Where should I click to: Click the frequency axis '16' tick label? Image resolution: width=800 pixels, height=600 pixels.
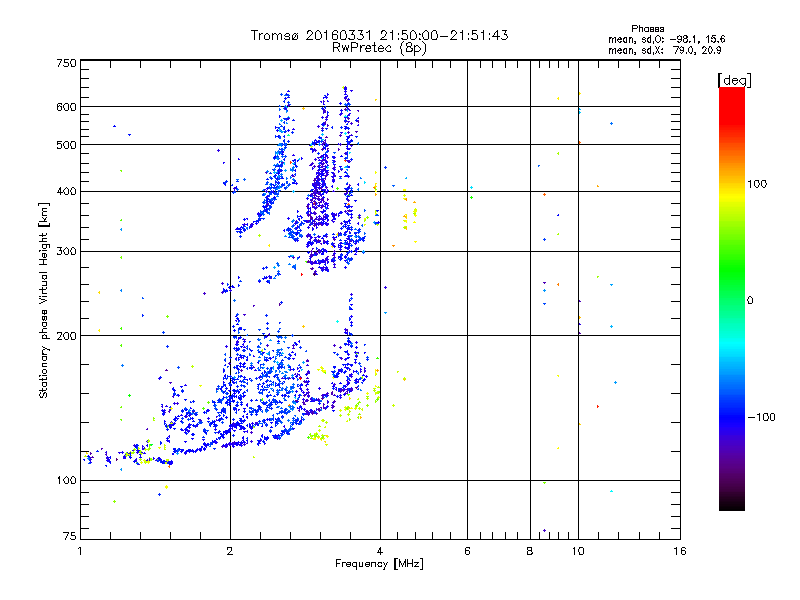point(680,551)
